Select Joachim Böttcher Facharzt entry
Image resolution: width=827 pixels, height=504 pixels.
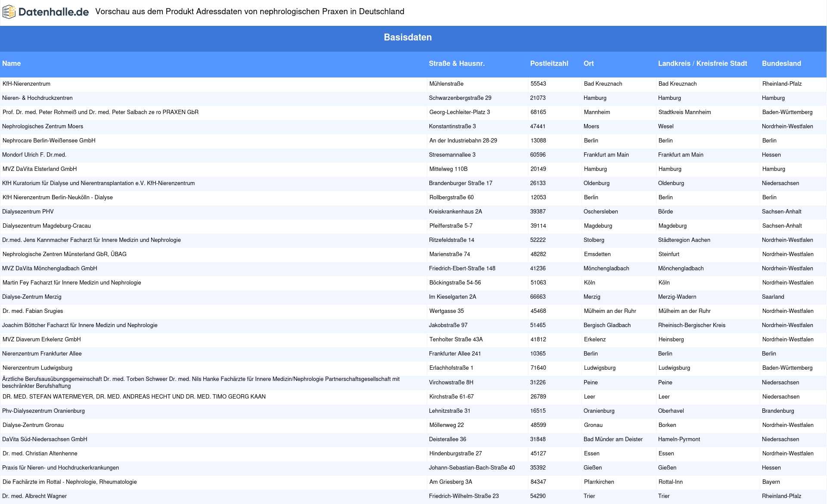(80, 325)
